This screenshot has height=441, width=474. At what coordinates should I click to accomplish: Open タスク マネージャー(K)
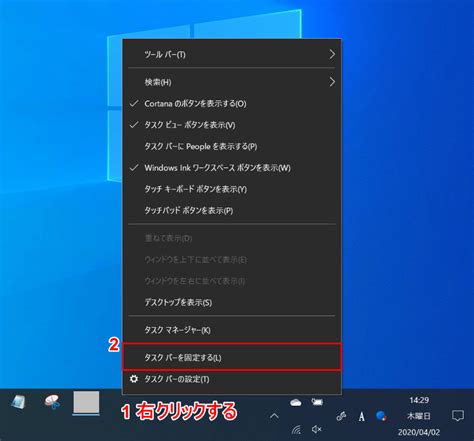(x=232, y=330)
